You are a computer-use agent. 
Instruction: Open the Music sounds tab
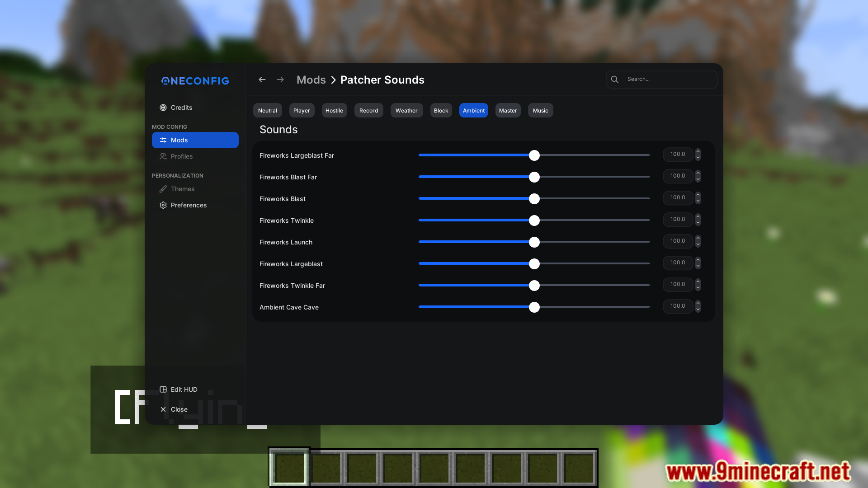(x=540, y=110)
